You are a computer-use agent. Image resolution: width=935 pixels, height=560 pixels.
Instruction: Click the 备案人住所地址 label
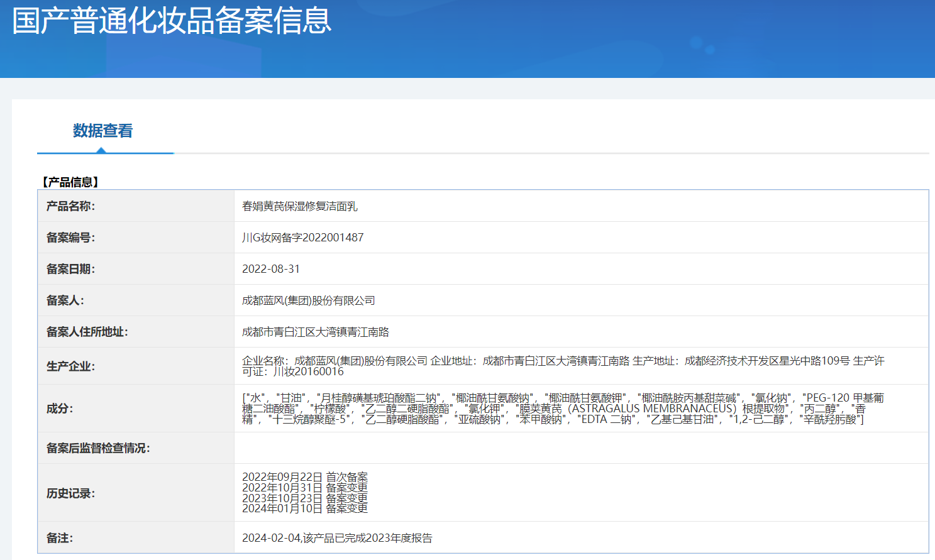(x=87, y=332)
